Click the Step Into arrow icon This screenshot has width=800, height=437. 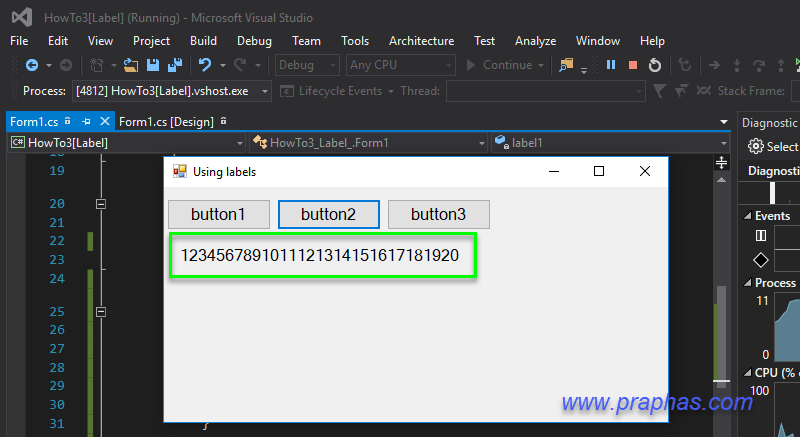click(x=736, y=65)
